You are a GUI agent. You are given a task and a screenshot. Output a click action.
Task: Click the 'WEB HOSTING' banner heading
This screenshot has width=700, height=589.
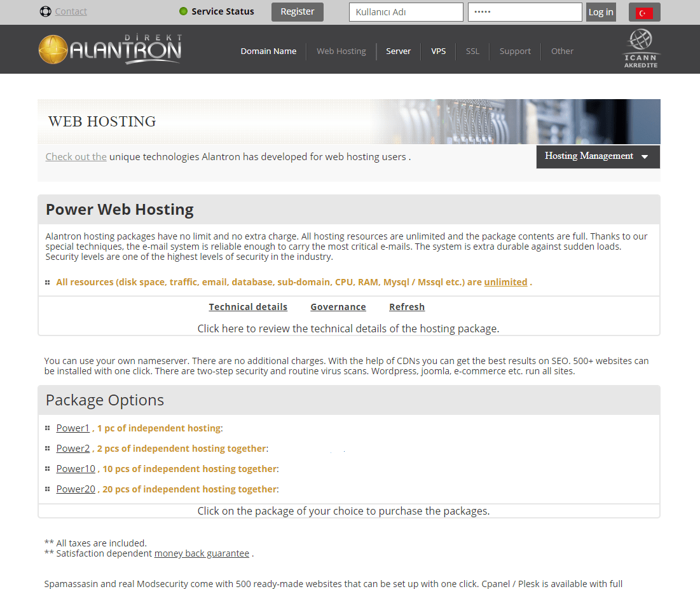click(102, 121)
